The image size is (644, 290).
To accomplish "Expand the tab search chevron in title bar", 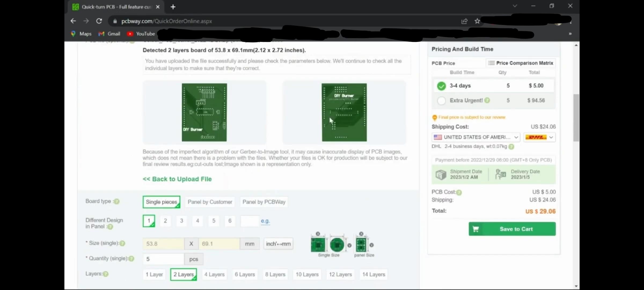I will (x=515, y=6).
